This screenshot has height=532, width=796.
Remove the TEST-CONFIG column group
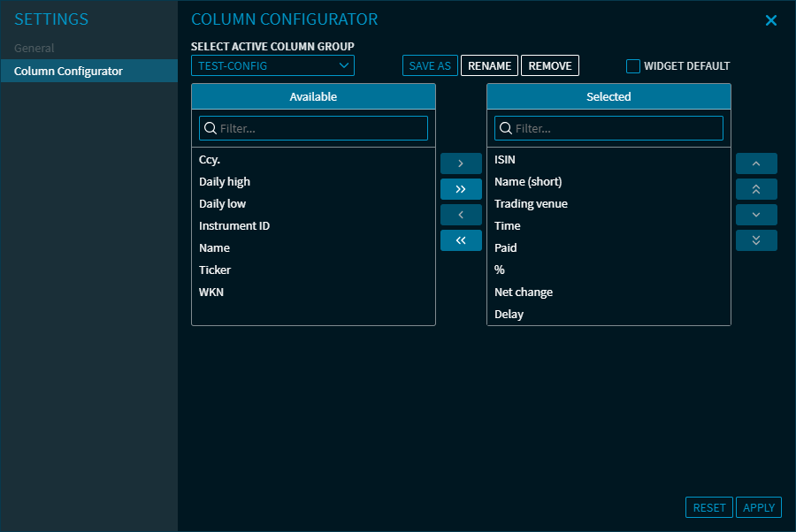pos(550,65)
